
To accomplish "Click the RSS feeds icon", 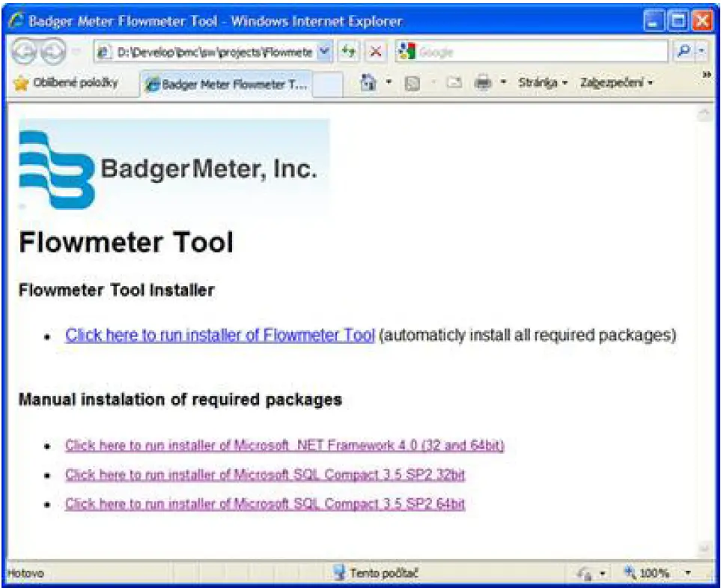I will (x=413, y=83).
